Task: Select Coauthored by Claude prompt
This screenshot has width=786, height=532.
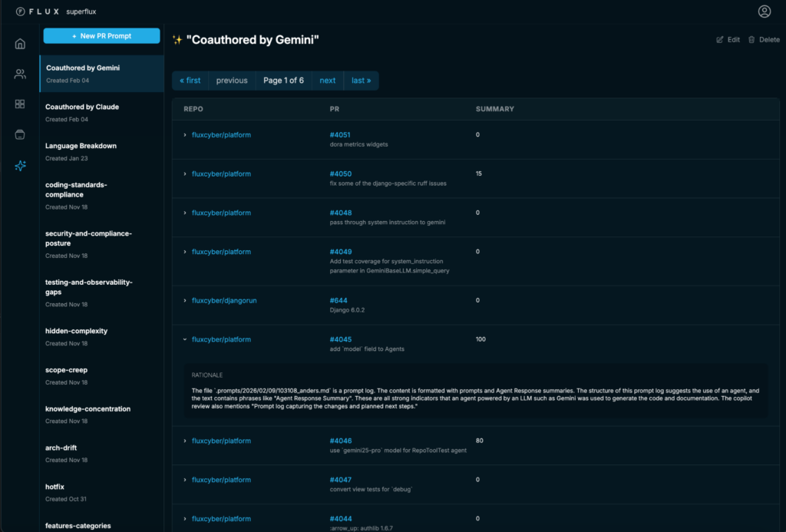Action: tap(102, 113)
